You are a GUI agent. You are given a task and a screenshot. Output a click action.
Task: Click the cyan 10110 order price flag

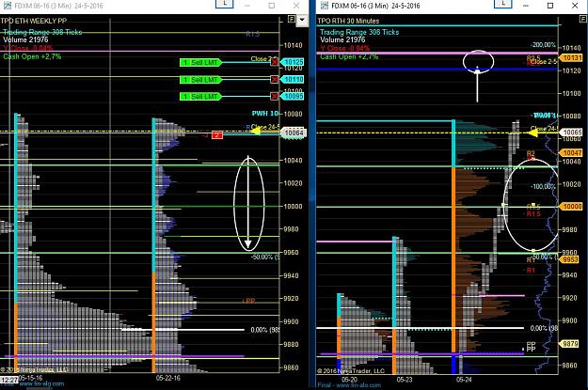[293, 80]
